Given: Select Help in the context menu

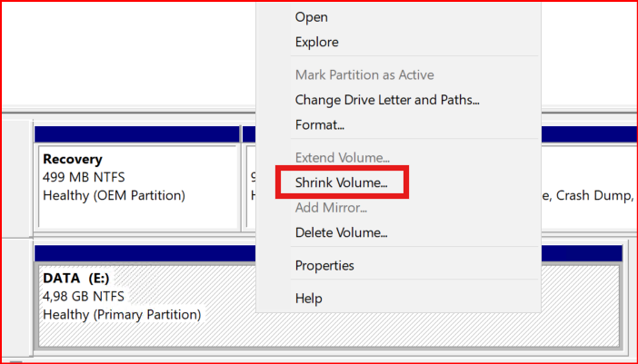Looking at the screenshot, I should pos(309,299).
